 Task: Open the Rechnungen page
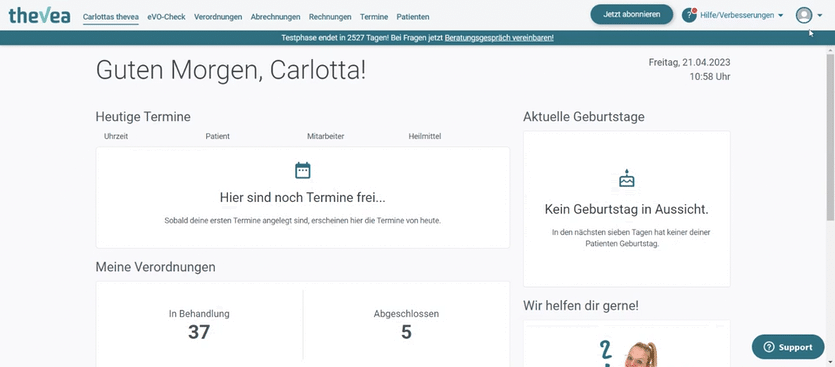coord(330,17)
